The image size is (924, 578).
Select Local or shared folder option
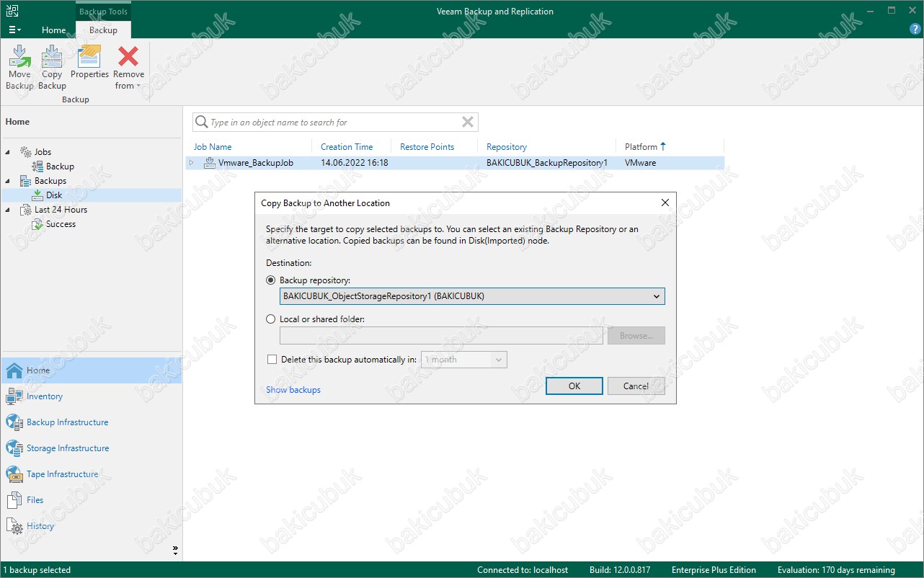pos(271,319)
